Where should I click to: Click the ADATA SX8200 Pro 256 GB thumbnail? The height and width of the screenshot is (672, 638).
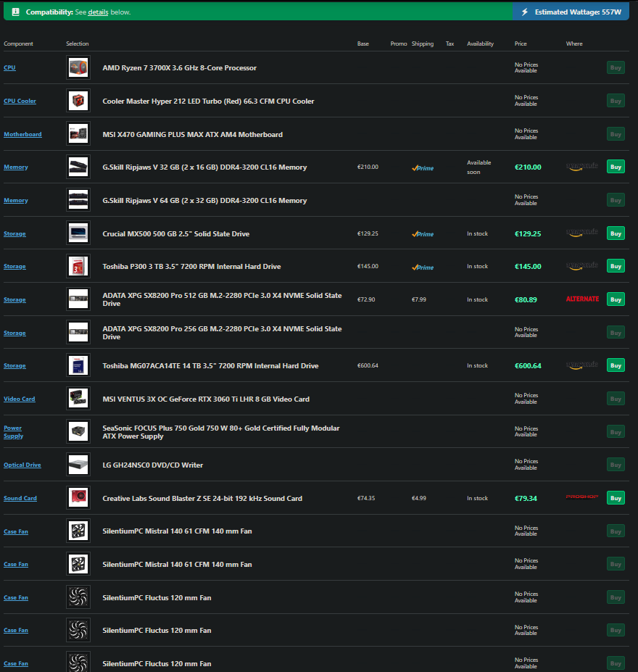78,333
